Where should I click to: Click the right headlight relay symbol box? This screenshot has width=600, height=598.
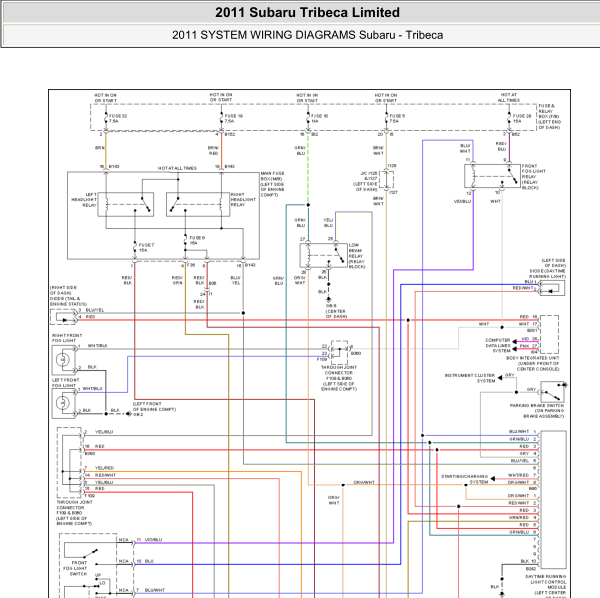click(198, 204)
